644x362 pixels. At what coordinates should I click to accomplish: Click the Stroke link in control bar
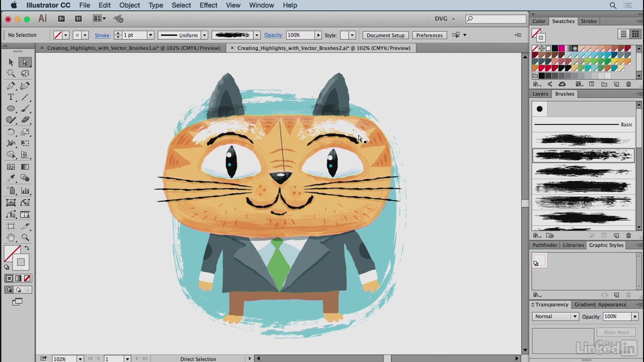pyautogui.click(x=102, y=35)
